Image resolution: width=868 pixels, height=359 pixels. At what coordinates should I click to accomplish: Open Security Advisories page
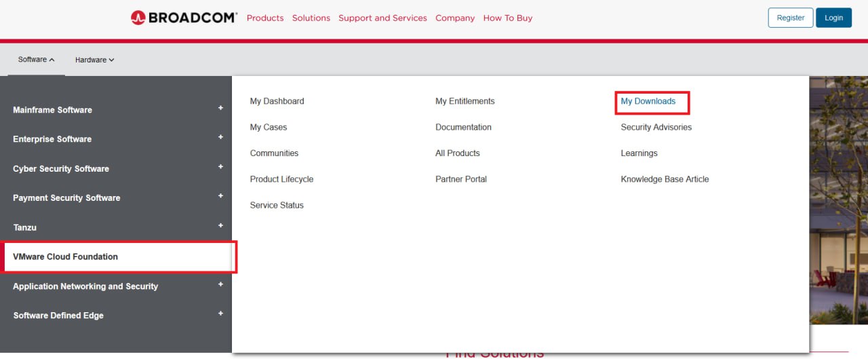coord(656,128)
